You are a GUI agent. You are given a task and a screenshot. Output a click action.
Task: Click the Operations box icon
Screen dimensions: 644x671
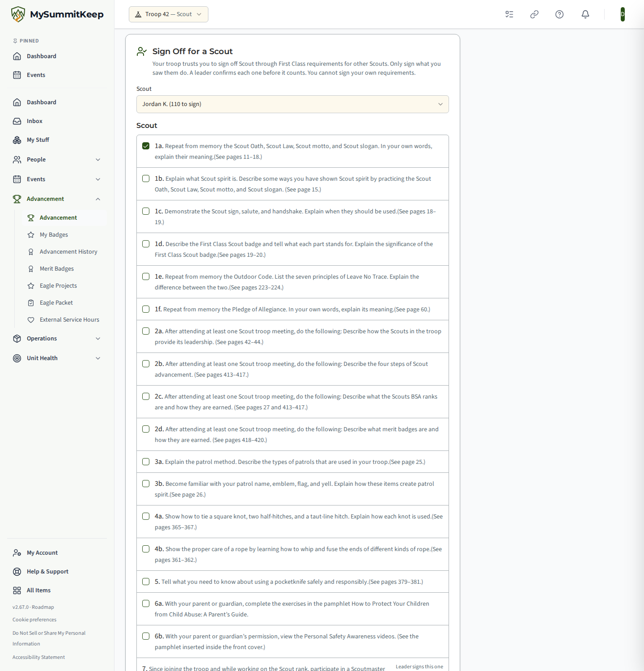point(17,339)
